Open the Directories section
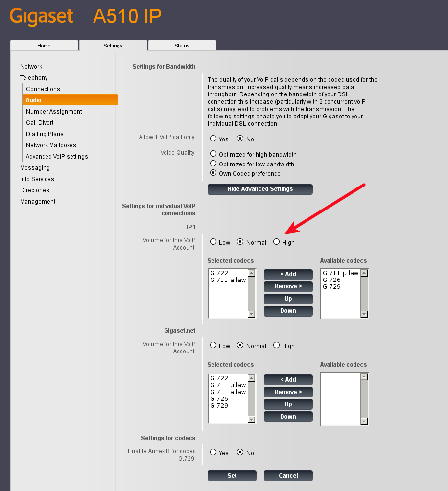The height and width of the screenshot is (491, 448). [x=34, y=190]
